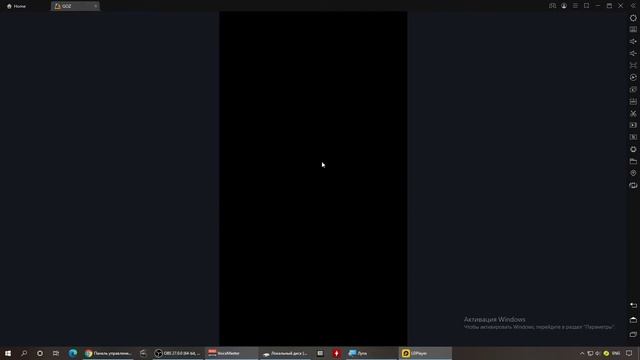Switch to the Chrome window in taskbar
Image resolution: width=640 pixels, height=360 pixels.
[x=108, y=353]
